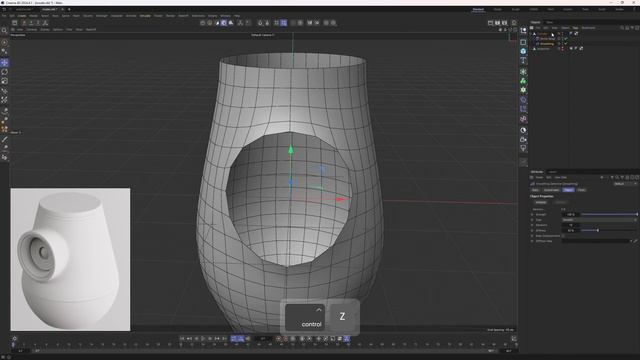The image size is (640, 360).
Task: Open the Create menu in main menu bar
Action: [x=22, y=16]
